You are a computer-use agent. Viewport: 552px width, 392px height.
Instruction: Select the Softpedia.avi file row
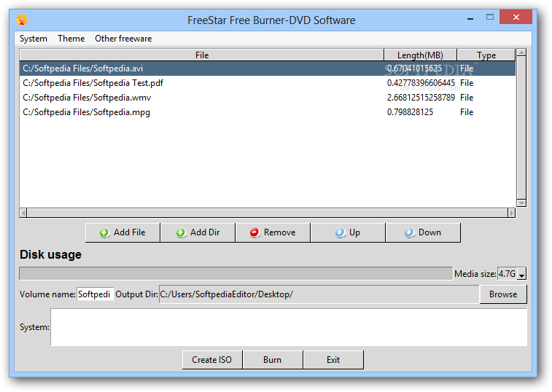click(268, 68)
